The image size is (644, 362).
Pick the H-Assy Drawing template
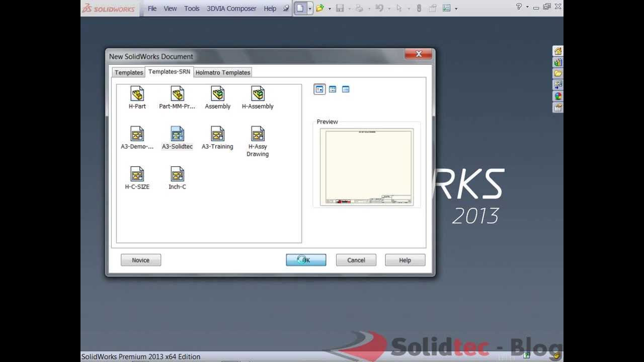click(x=258, y=142)
